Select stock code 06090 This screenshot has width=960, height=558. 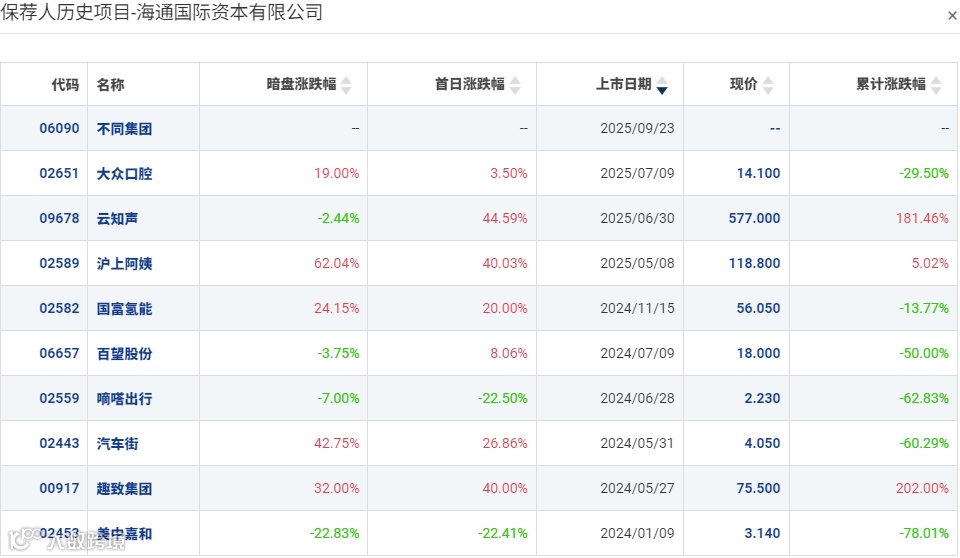pyautogui.click(x=59, y=128)
